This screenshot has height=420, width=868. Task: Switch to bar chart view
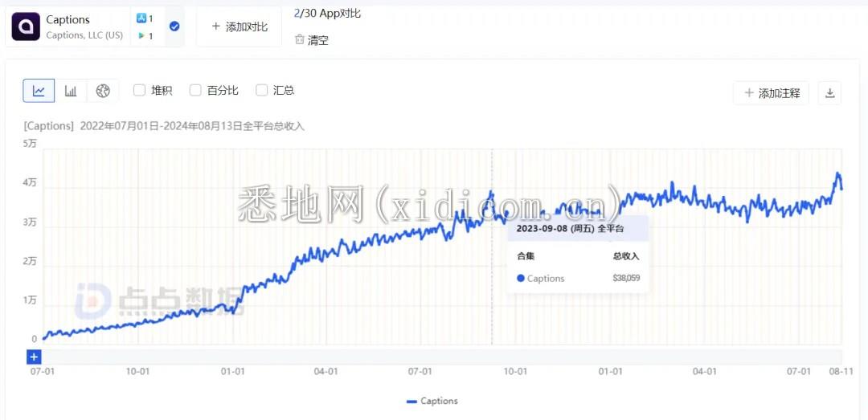click(70, 91)
